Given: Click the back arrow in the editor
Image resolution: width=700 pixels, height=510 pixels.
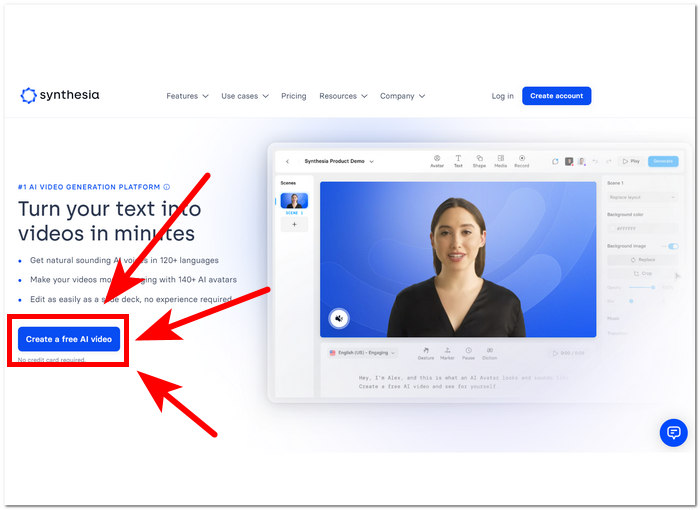Looking at the screenshot, I should tap(288, 161).
